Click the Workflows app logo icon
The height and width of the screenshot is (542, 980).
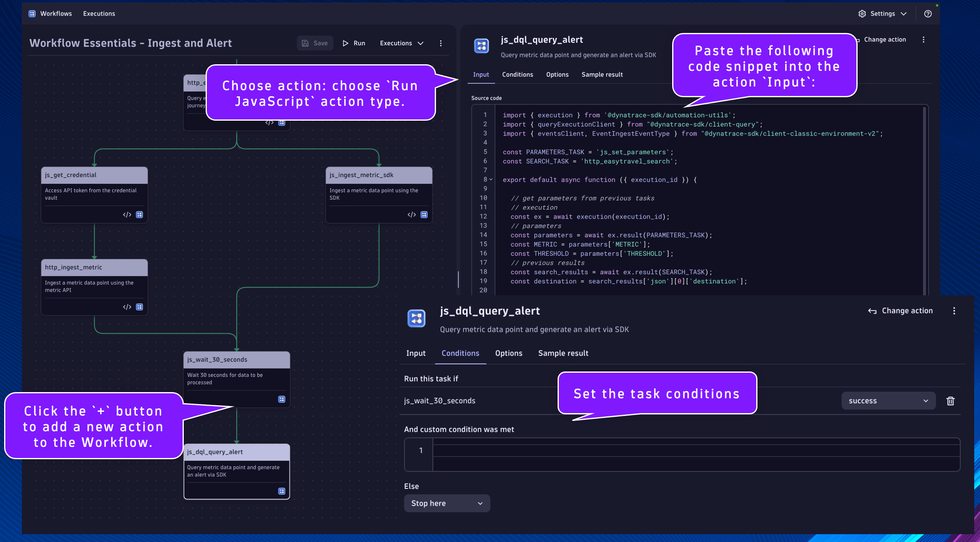[32, 14]
